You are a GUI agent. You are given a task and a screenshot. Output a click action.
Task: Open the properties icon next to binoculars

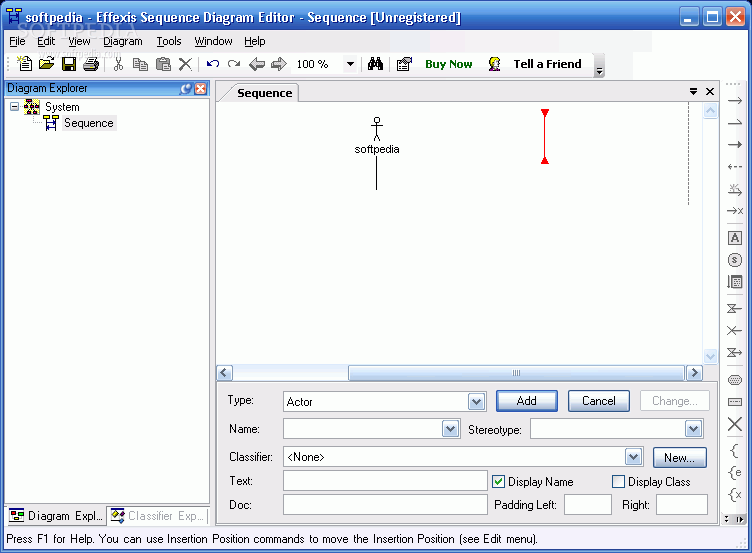coord(404,64)
